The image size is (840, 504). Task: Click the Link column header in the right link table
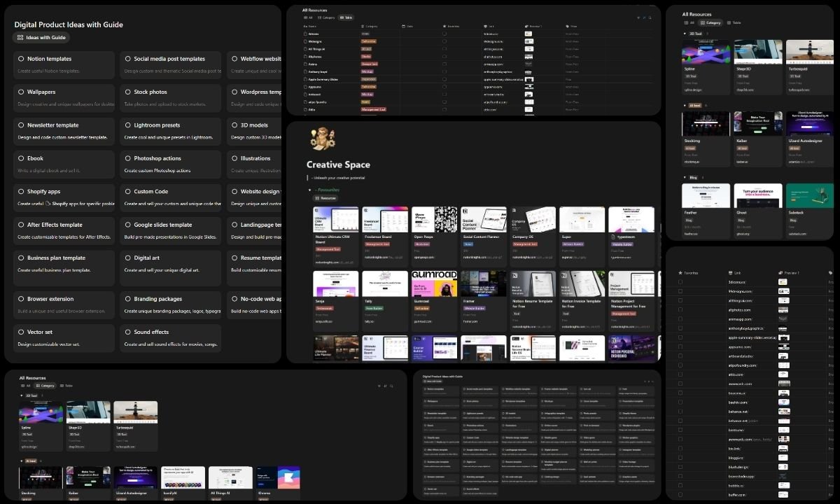click(734, 273)
